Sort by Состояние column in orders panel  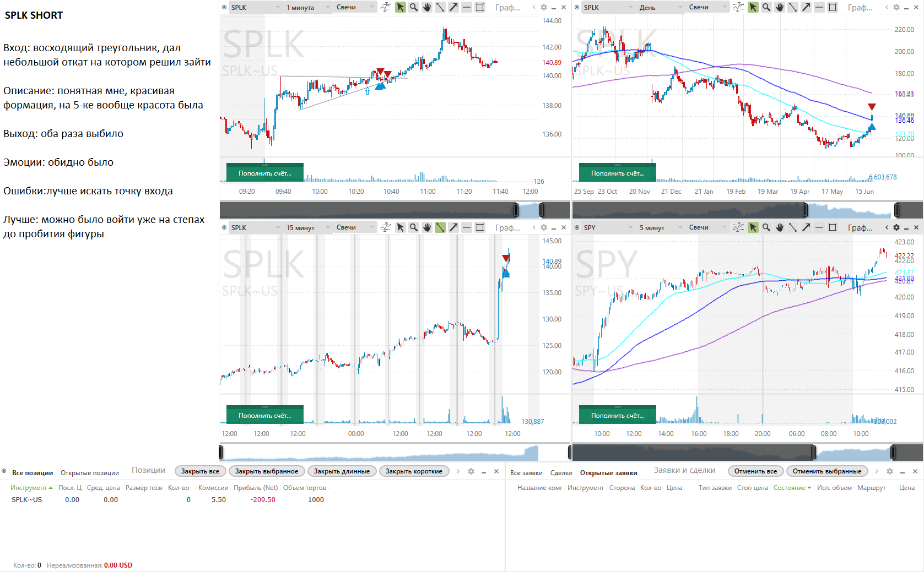coord(792,488)
